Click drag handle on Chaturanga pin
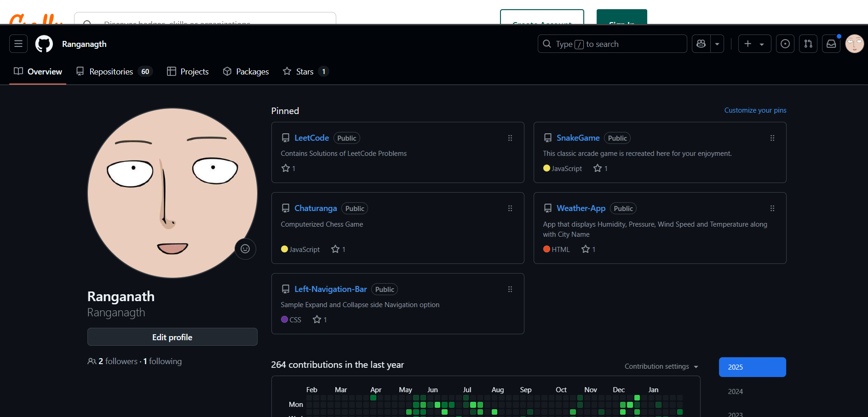The width and height of the screenshot is (868, 417). tap(510, 208)
